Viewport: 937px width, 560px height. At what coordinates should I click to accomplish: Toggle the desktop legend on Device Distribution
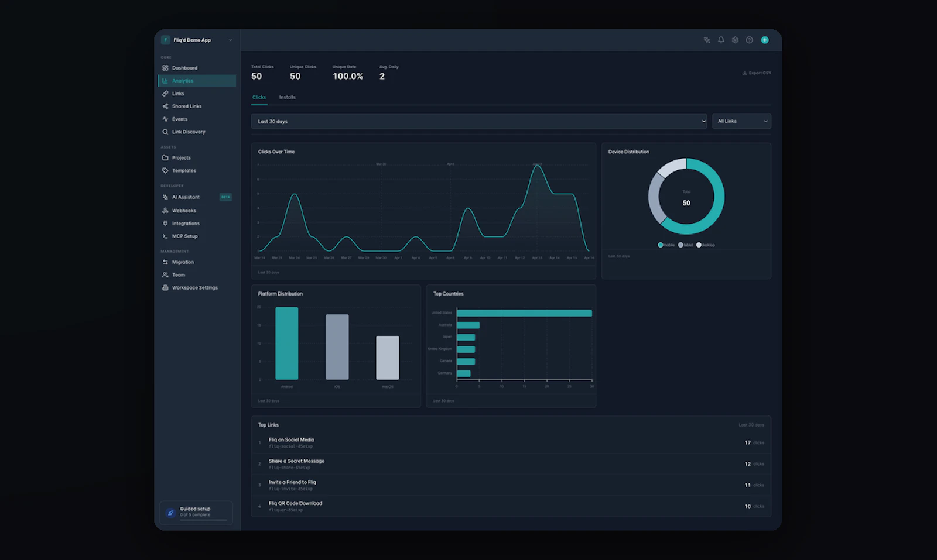click(705, 245)
